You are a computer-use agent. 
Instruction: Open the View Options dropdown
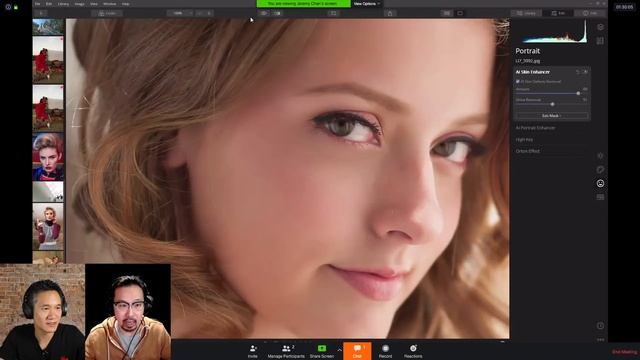point(367,4)
